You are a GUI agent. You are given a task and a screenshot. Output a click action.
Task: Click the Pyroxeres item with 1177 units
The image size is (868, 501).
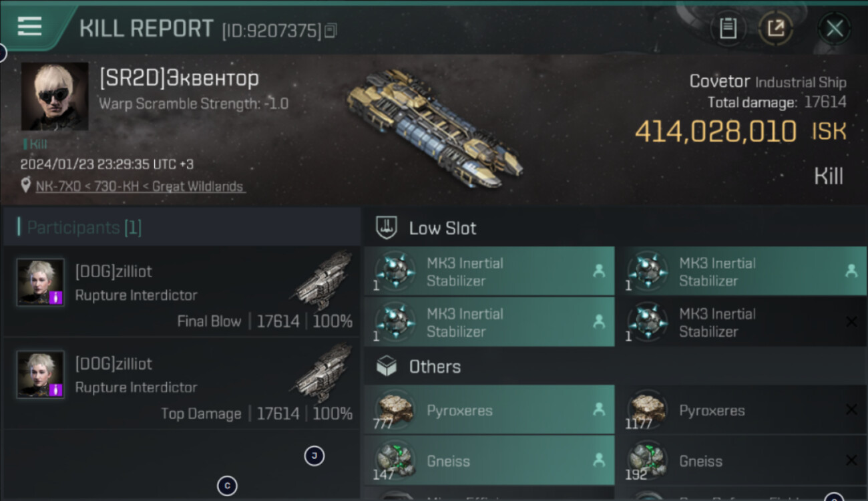pos(741,411)
